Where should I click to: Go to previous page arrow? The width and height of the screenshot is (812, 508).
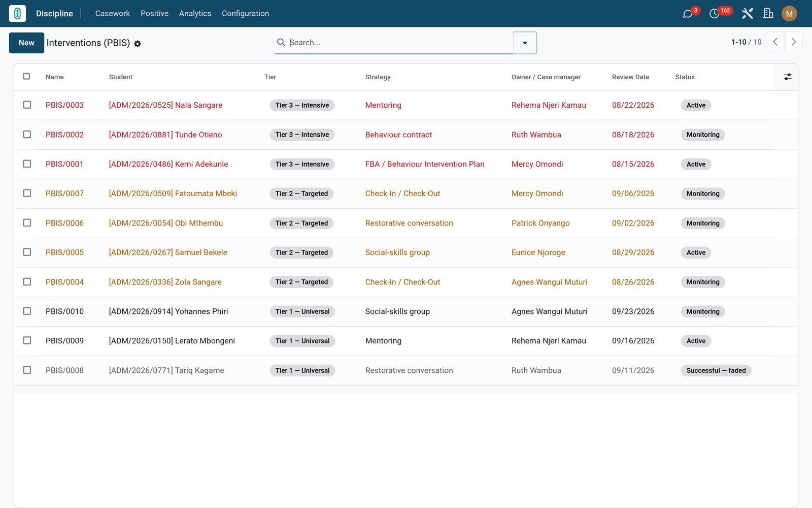(775, 42)
